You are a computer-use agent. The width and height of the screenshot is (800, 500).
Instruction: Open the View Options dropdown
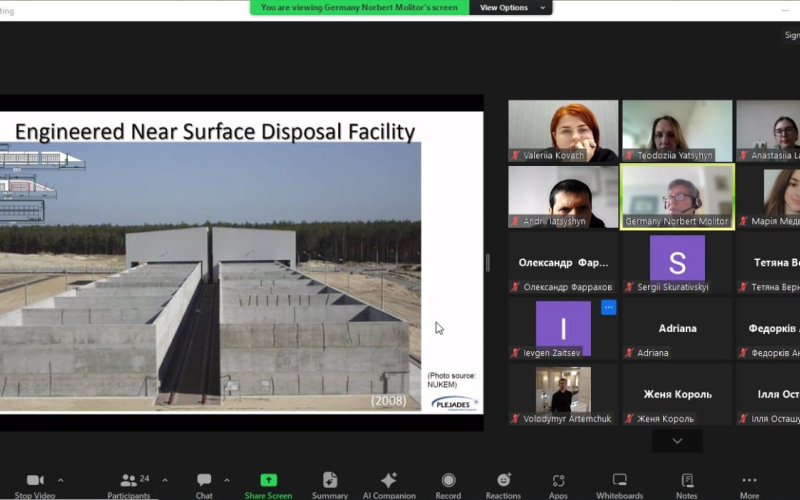coord(511,8)
